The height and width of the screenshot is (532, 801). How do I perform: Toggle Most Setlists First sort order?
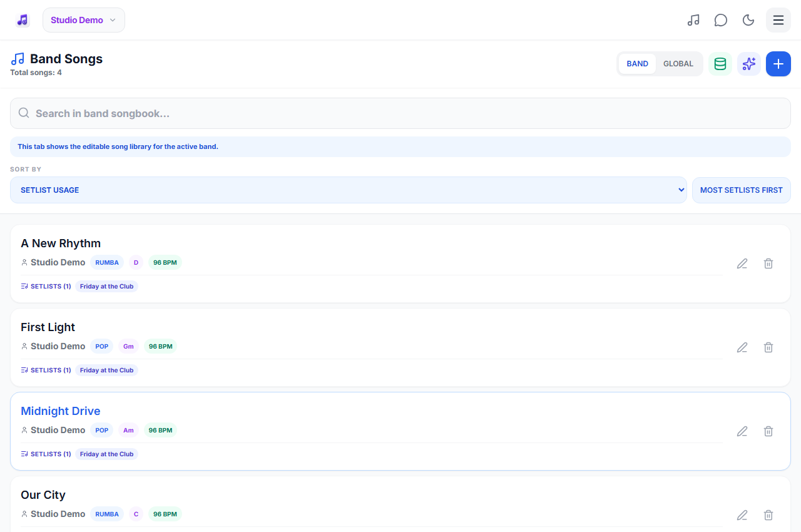point(742,190)
